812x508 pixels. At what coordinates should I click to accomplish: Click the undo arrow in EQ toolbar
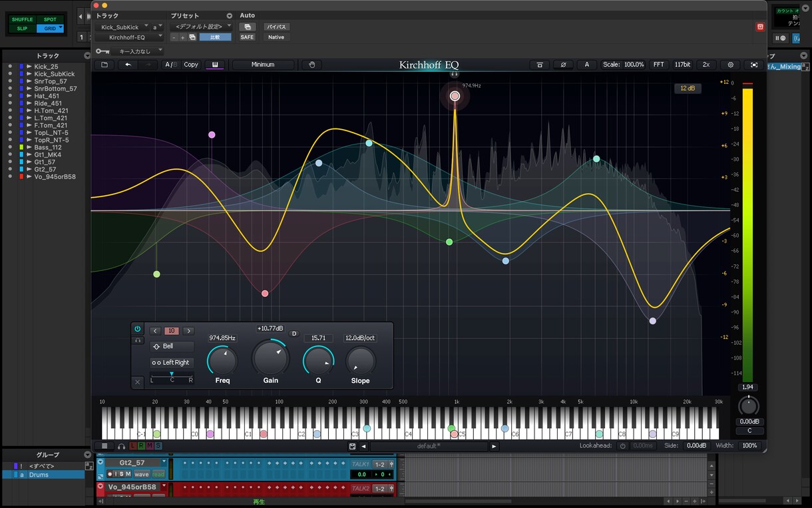[128, 65]
